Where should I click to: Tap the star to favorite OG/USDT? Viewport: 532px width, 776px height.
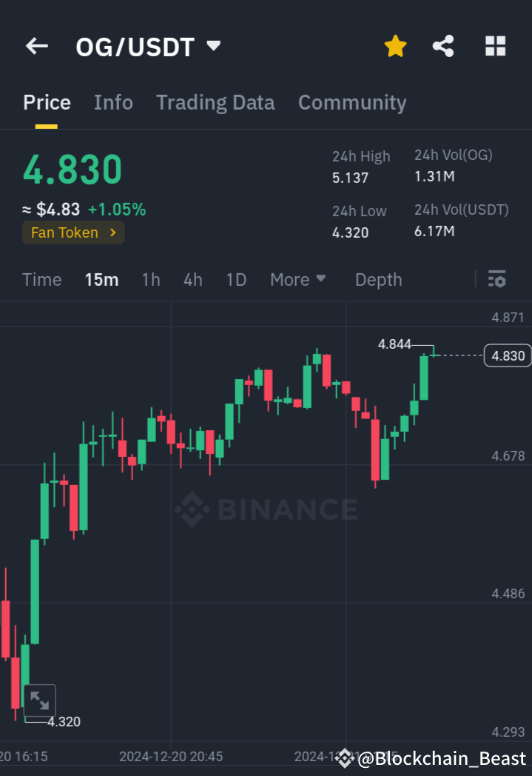pyautogui.click(x=395, y=46)
